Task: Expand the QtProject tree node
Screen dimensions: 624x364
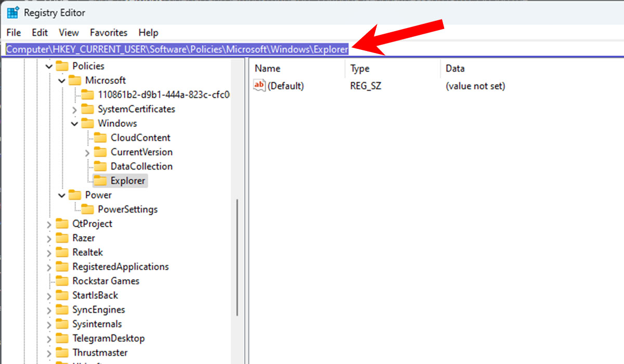Action: (x=48, y=224)
